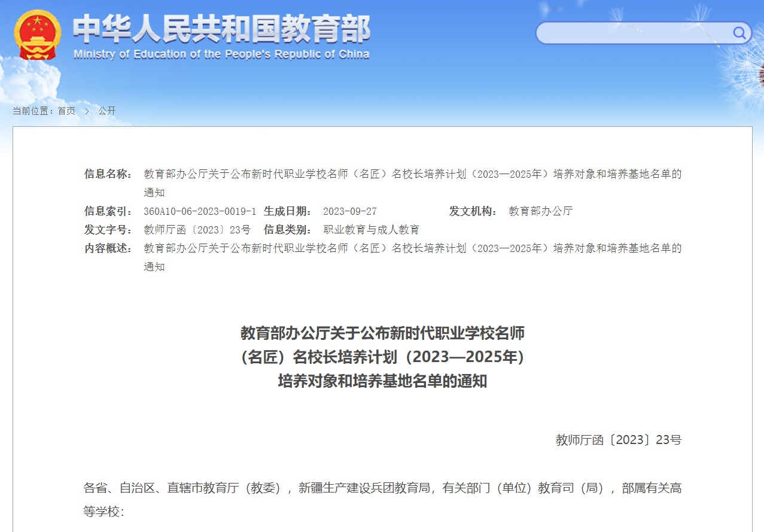Click the 信息名称 title value text
Image resolution: width=764 pixels, height=532 pixels.
413,183
